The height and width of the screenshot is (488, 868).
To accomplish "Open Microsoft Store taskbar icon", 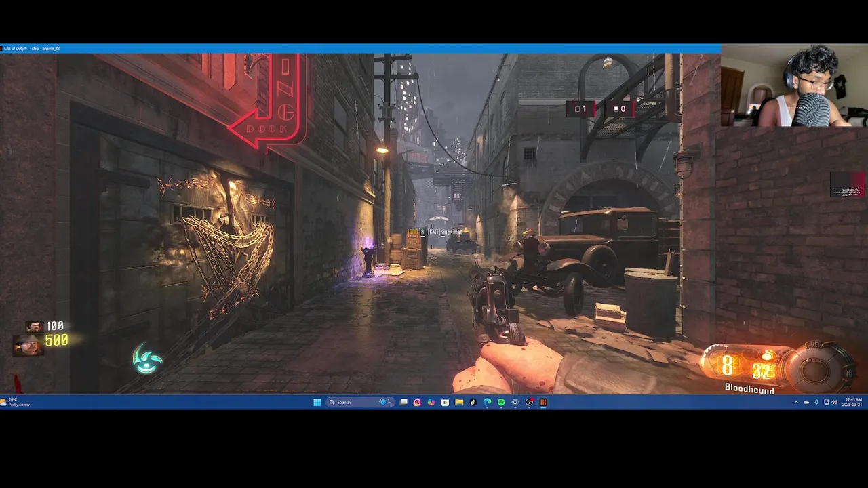I will tap(445, 402).
